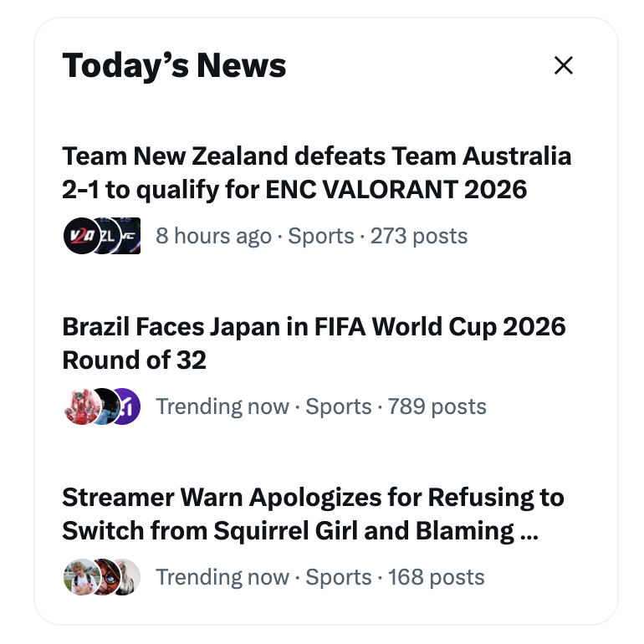This screenshot has height=644, width=644.
Task: Click the Today's News heading
Action: click(174, 66)
